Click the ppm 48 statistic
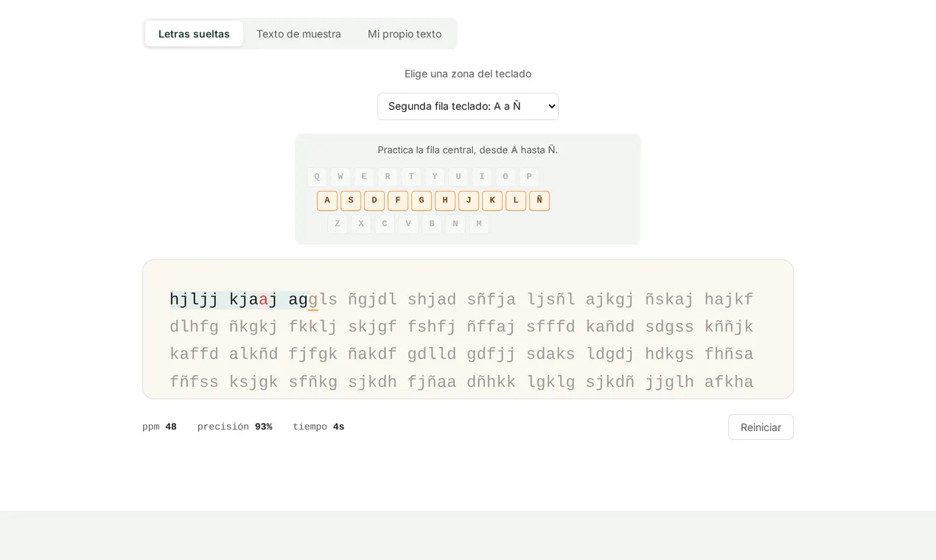 click(159, 427)
